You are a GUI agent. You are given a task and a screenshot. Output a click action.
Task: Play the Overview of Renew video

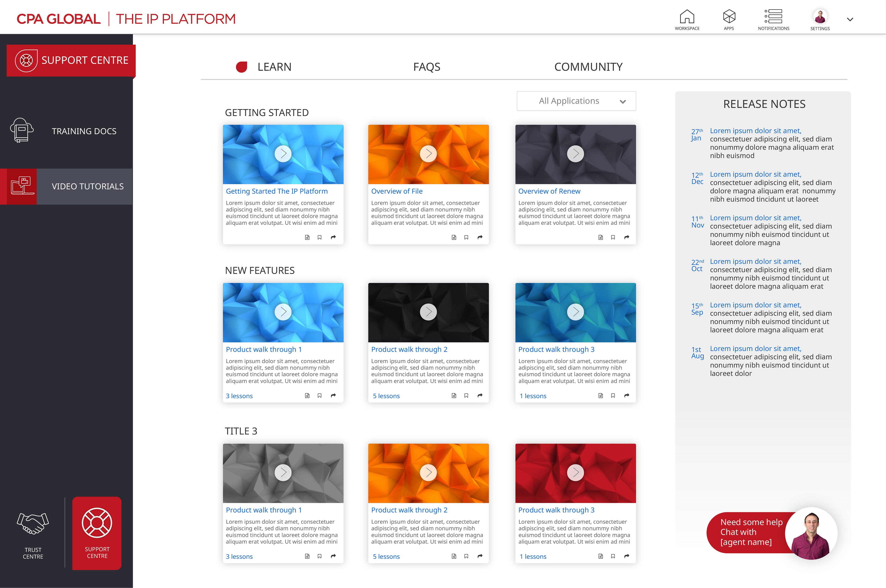click(x=575, y=153)
